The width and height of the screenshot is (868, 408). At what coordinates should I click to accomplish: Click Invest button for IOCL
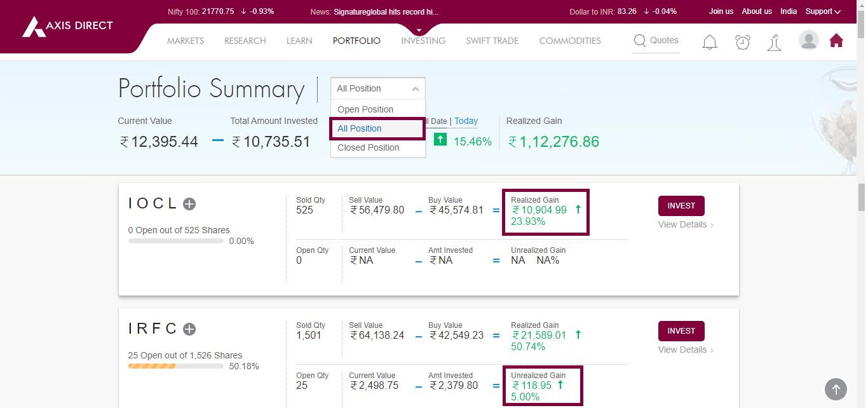pos(681,206)
